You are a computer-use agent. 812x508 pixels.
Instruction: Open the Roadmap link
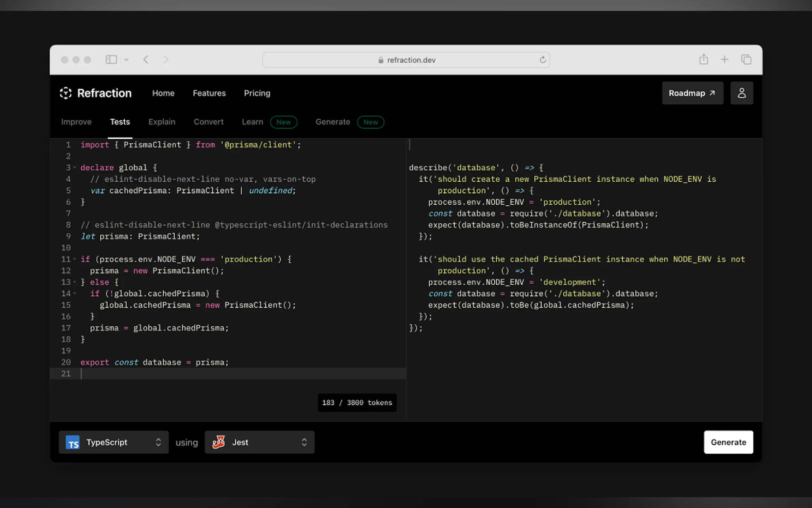pos(692,93)
